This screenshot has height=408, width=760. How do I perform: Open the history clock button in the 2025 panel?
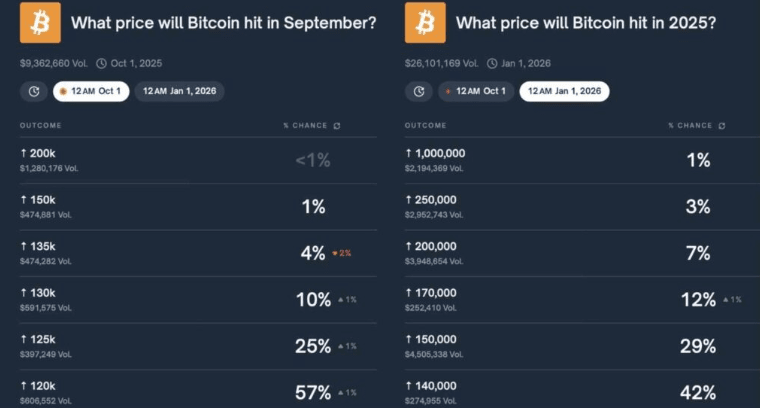pyautogui.click(x=419, y=91)
